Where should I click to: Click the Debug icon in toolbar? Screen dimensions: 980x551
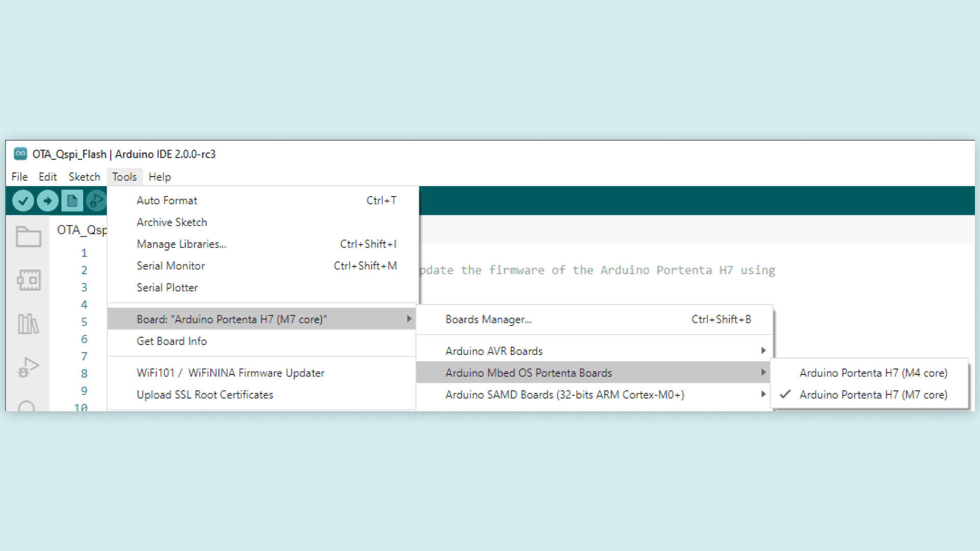(96, 201)
